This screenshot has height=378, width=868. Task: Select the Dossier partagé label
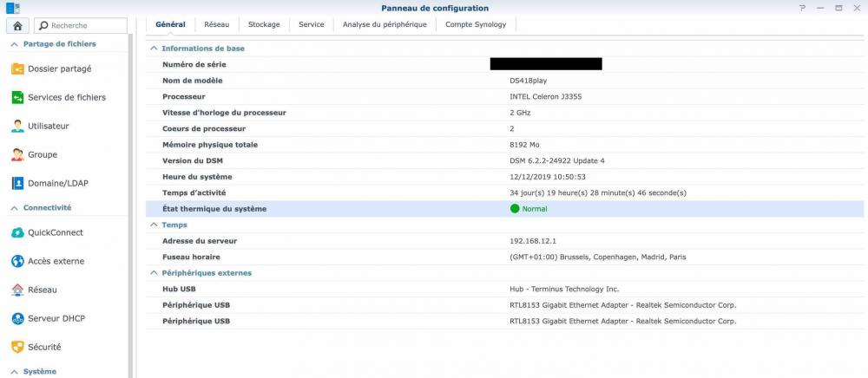point(60,69)
